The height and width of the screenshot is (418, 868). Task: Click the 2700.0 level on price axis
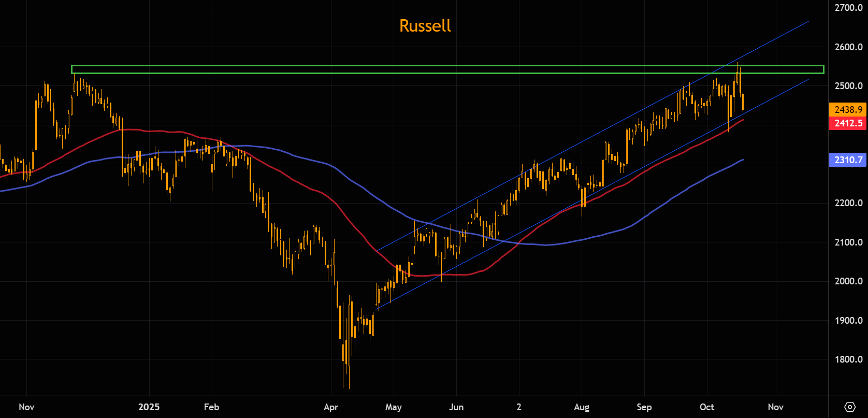[x=848, y=8]
